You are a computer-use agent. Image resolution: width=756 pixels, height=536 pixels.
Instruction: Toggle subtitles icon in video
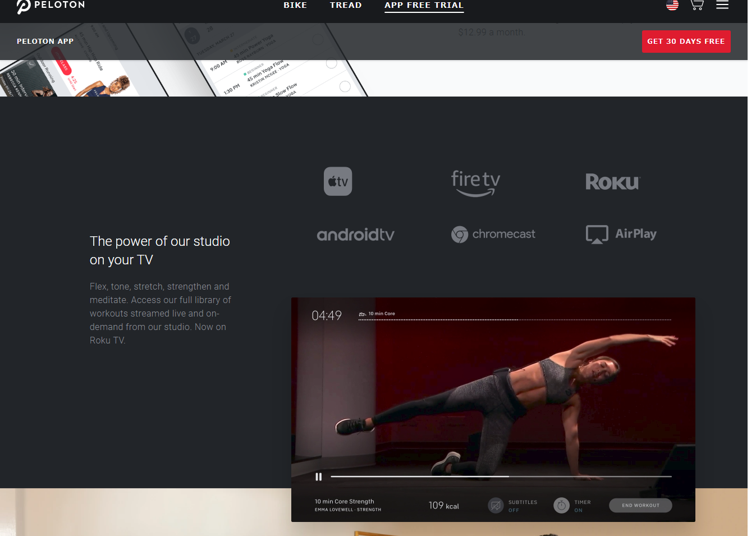(496, 506)
